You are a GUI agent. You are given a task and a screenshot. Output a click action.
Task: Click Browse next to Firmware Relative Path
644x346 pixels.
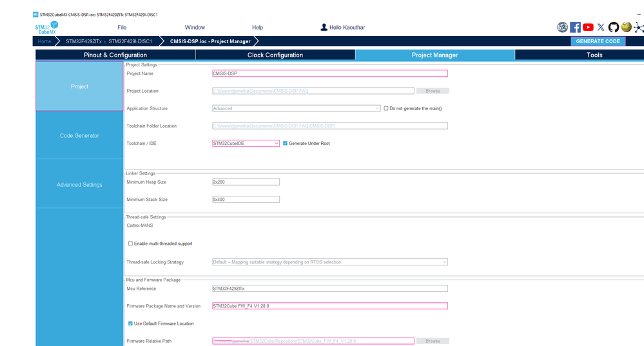[x=433, y=341]
